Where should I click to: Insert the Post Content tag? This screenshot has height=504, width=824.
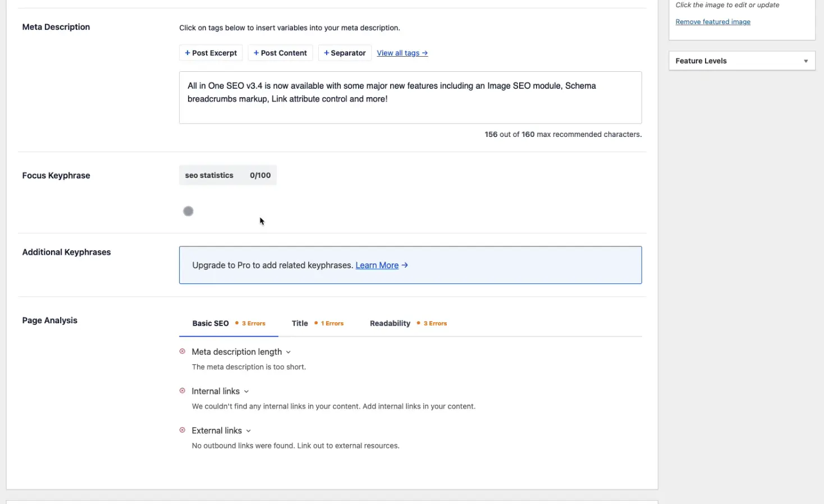(x=280, y=53)
